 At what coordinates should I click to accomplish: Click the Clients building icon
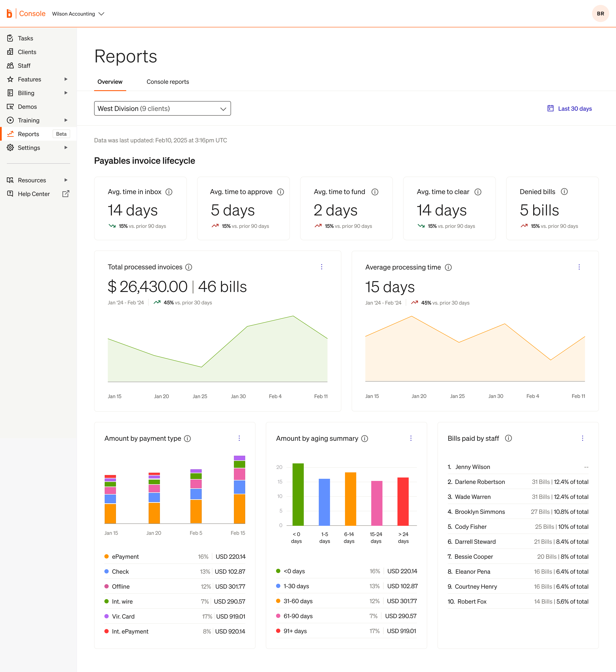[10, 52]
